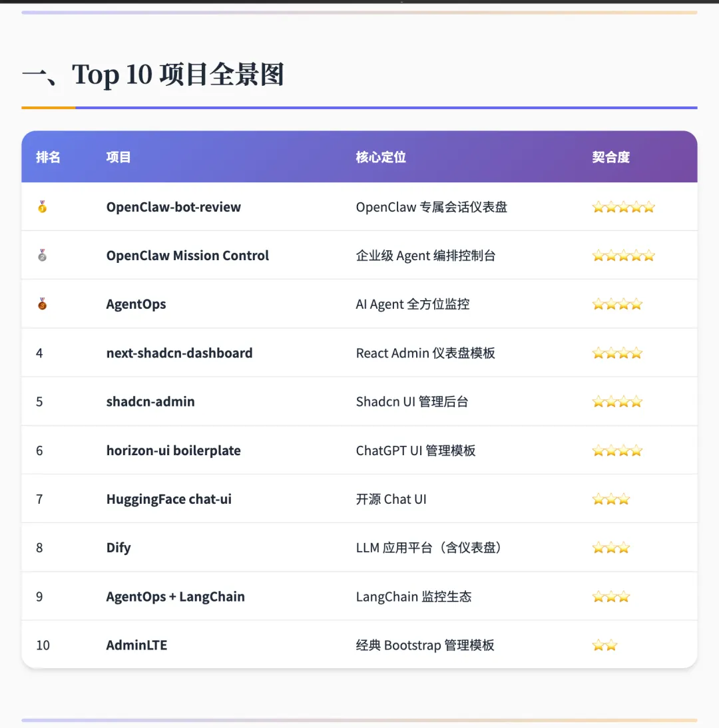Viewport: 719px width, 728px height.
Task: Select the AgentOps + LangChain project name
Action: [176, 597]
